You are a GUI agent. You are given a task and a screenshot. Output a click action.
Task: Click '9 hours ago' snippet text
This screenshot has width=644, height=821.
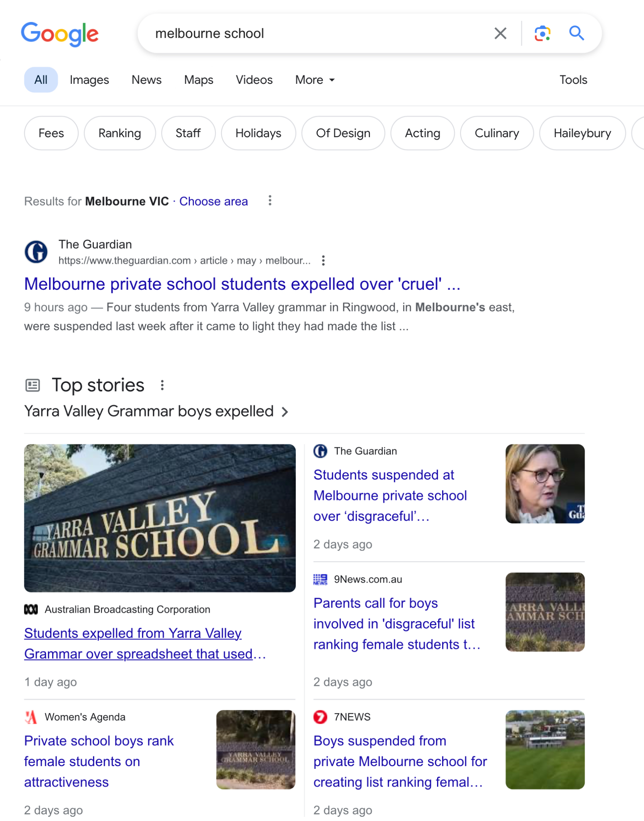click(56, 308)
